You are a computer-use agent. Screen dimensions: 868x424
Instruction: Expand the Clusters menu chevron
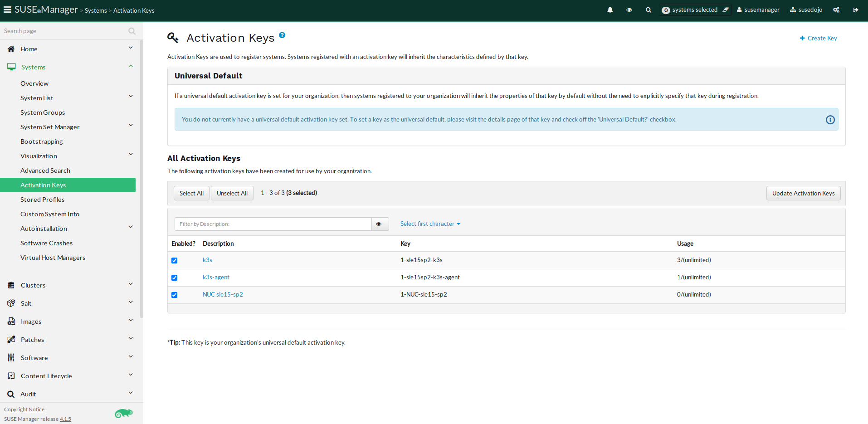pos(131,284)
